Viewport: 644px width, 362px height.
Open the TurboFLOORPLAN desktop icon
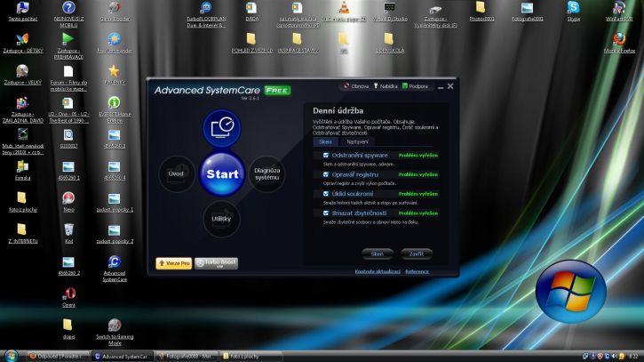[206, 14]
